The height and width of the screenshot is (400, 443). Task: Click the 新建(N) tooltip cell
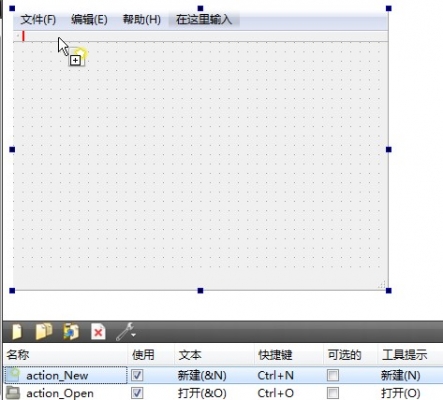(x=400, y=376)
